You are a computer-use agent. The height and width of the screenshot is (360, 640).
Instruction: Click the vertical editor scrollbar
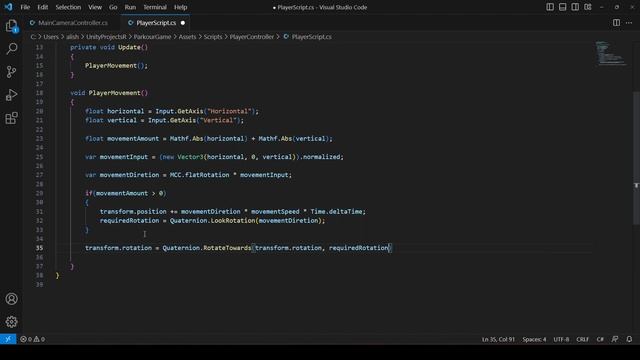click(x=636, y=157)
